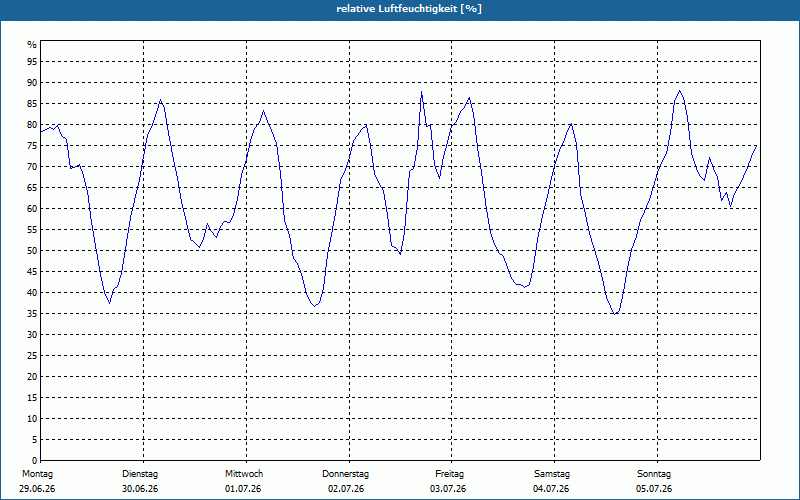The width and height of the screenshot is (800, 500).
Task: Click the '%' unit label on the y-axis
Action: [x=32, y=45]
